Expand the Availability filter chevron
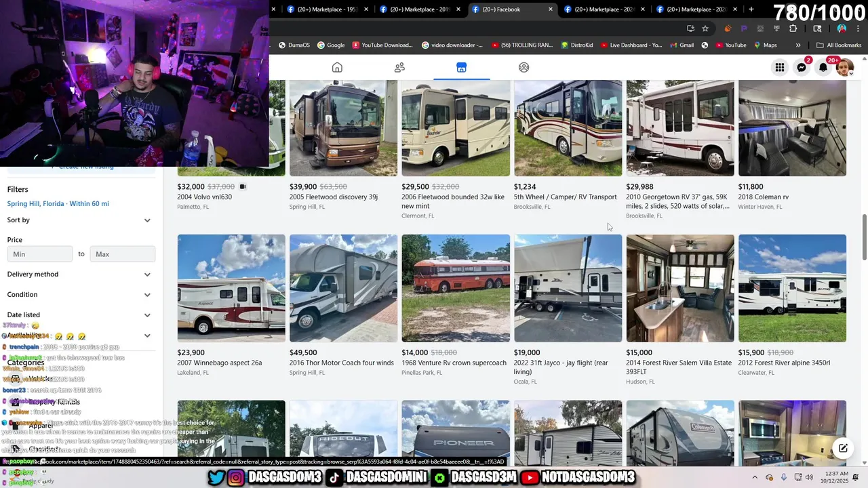The width and height of the screenshot is (868, 488). [147, 335]
